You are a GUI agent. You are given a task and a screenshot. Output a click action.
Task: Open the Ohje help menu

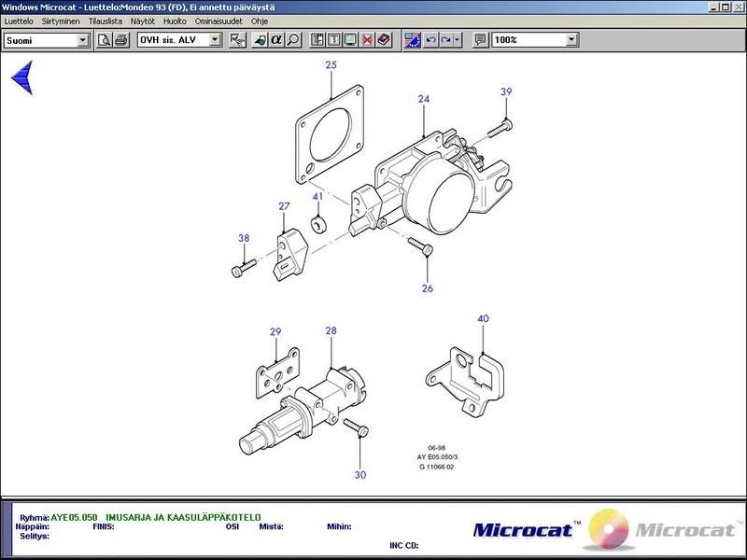(260, 21)
